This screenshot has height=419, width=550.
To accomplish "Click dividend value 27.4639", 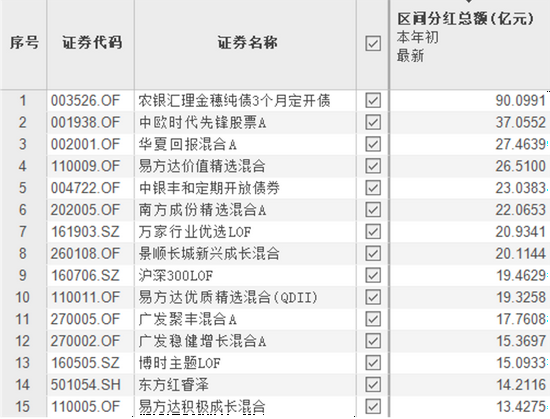I will tap(521, 144).
